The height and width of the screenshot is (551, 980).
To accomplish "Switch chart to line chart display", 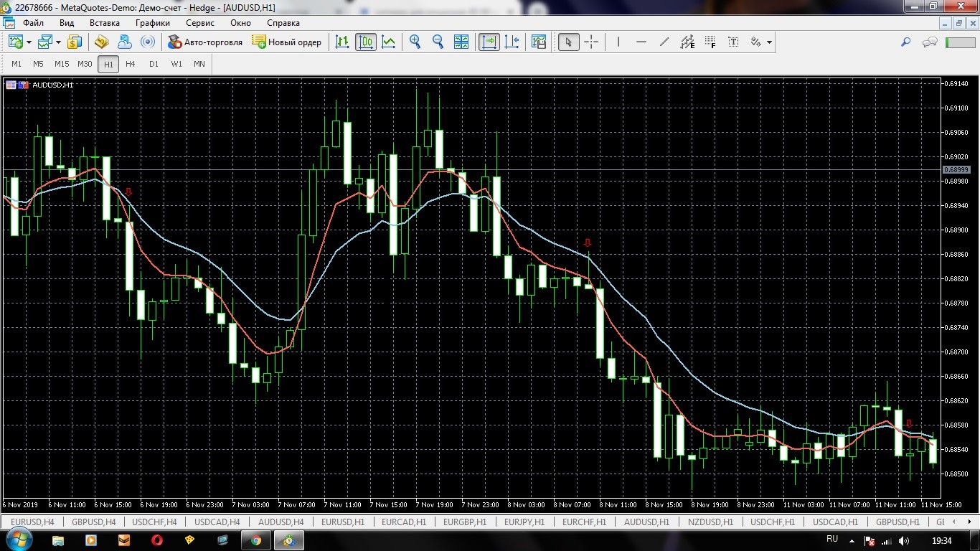I will pyautogui.click(x=388, y=42).
